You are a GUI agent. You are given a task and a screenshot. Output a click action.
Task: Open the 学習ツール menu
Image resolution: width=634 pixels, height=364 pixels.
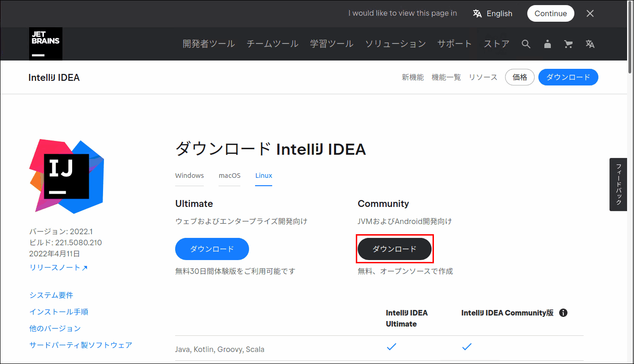332,44
